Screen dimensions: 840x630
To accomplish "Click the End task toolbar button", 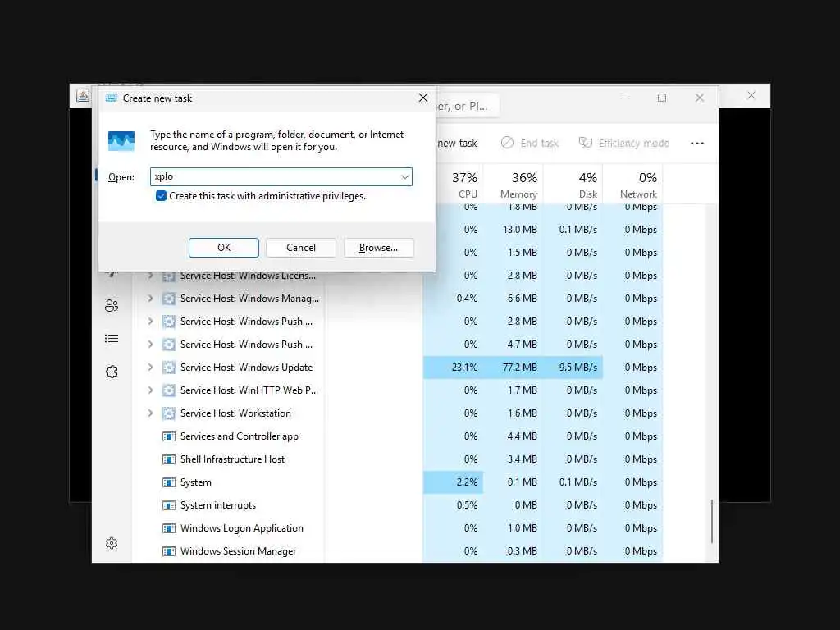I will click(530, 143).
